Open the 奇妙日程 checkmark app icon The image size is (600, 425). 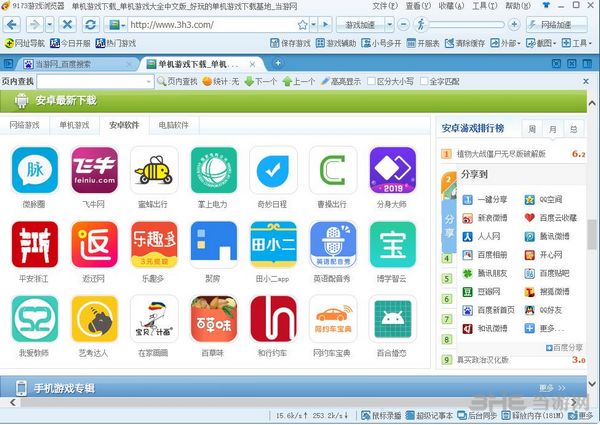273,170
